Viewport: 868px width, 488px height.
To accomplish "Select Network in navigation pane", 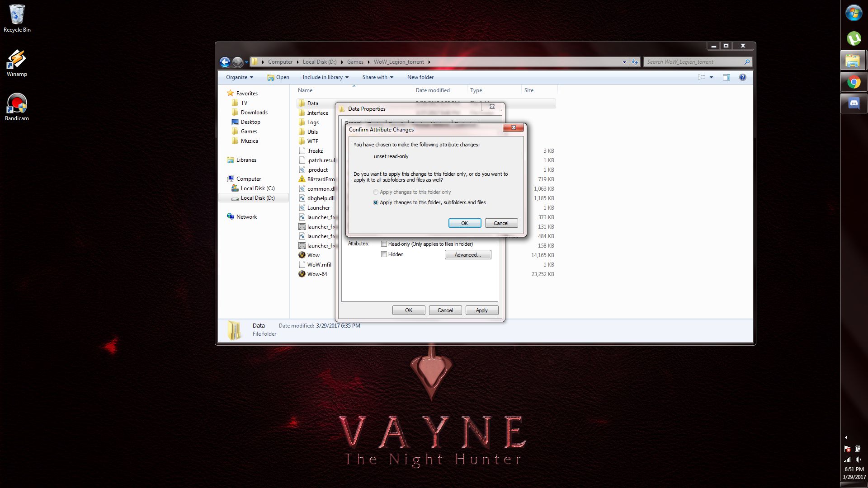I will 246,217.
